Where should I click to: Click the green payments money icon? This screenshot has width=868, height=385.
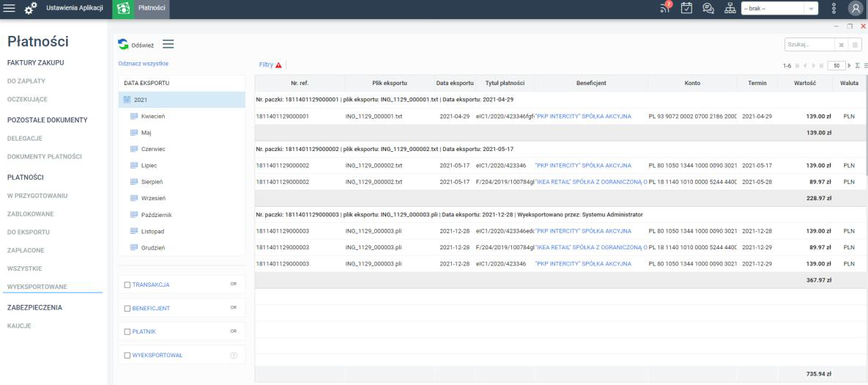pos(124,8)
